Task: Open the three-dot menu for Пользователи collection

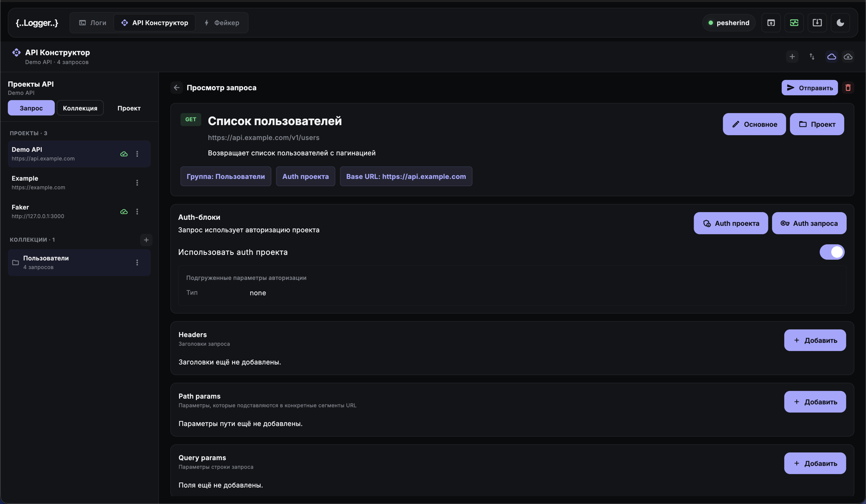Action: (137, 263)
